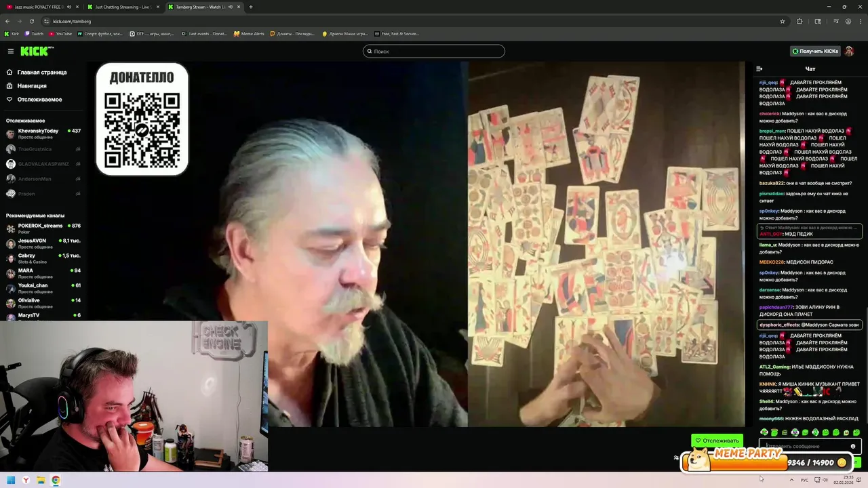Bookmark this page with star icon
Screen dimensions: 868x488
pos(782,21)
